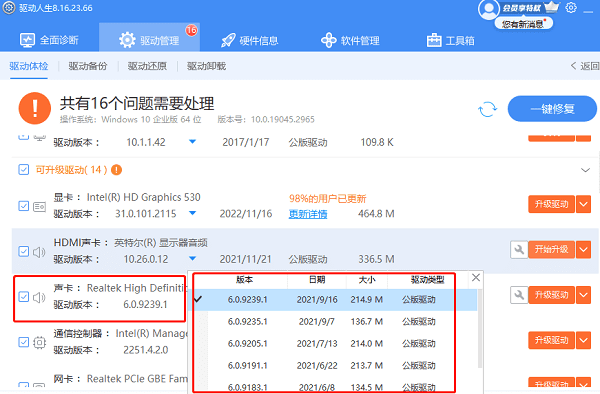
Task: Toggle the 可升级驱动 group checkbox
Action: [x=24, y=169]
